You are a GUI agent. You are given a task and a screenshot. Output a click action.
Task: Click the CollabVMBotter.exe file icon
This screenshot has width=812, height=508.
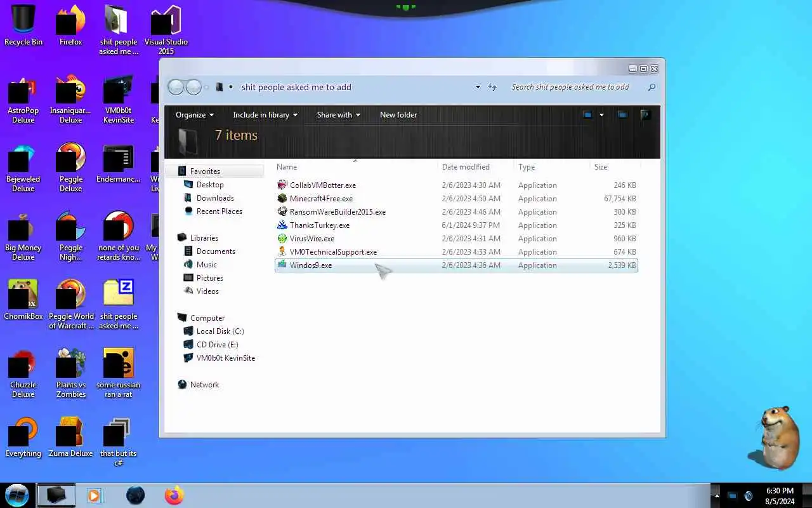coord(282,185)
